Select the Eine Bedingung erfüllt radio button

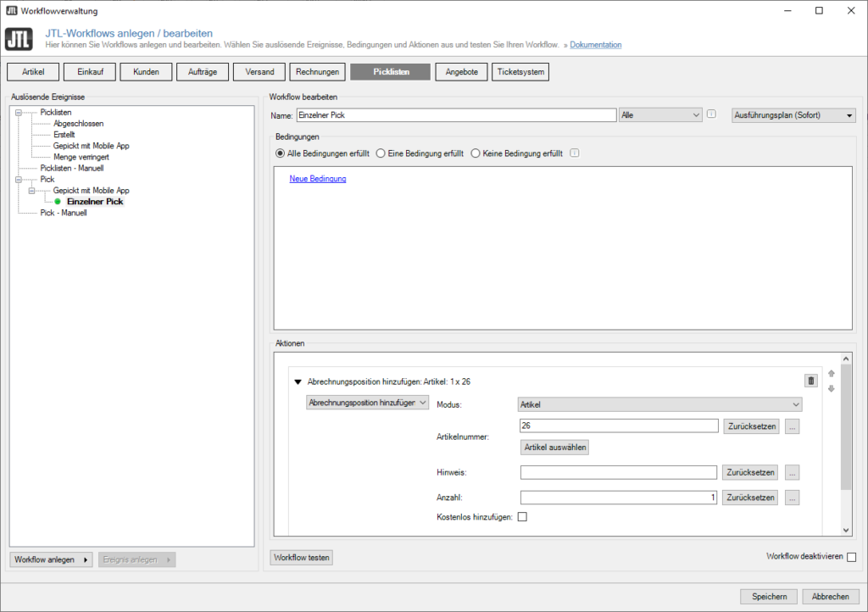tap(381, 153)
